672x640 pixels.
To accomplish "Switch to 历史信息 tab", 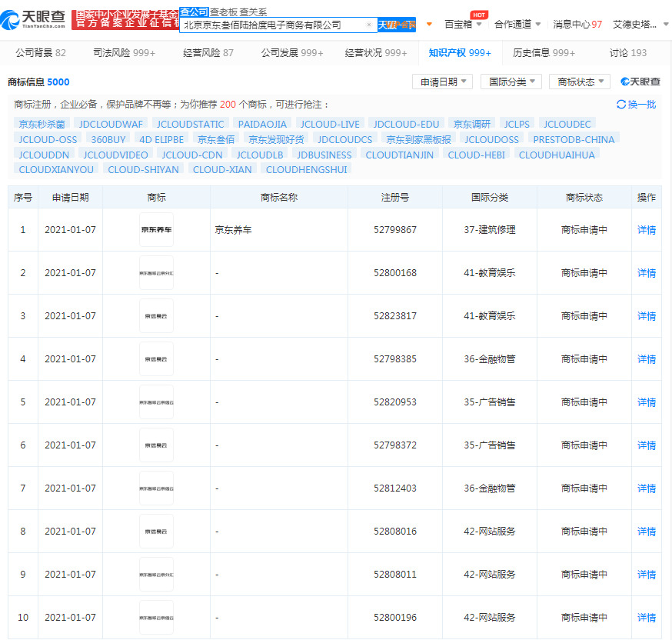I will (544, 53).
